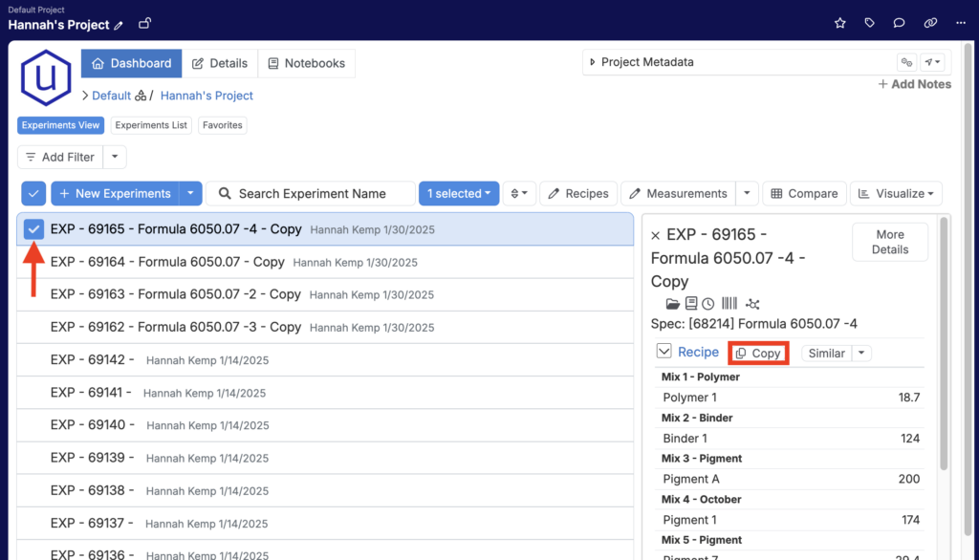Open the '1 selected' dropdown
The image size is (979, 560).
(458, 194)
